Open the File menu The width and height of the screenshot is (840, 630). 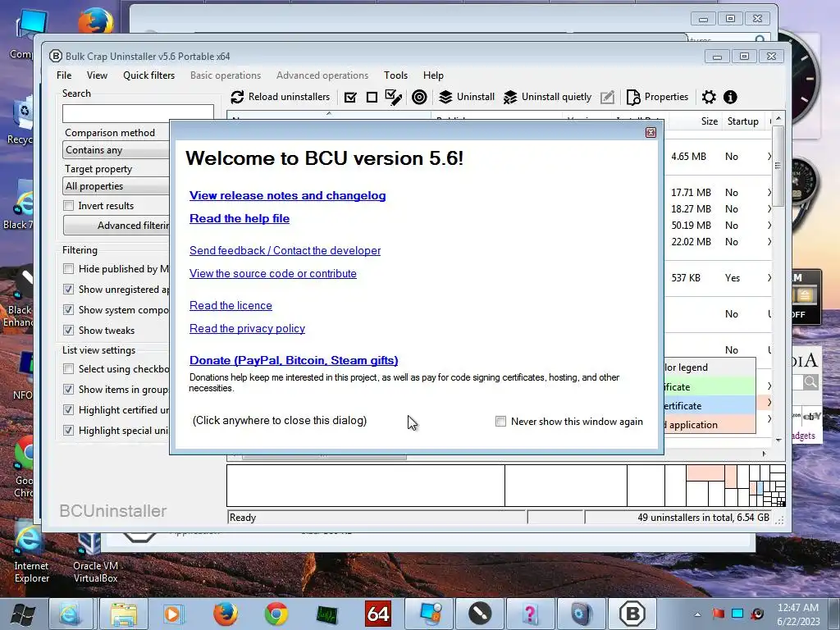pyautogui.click(x=64, y=75)
